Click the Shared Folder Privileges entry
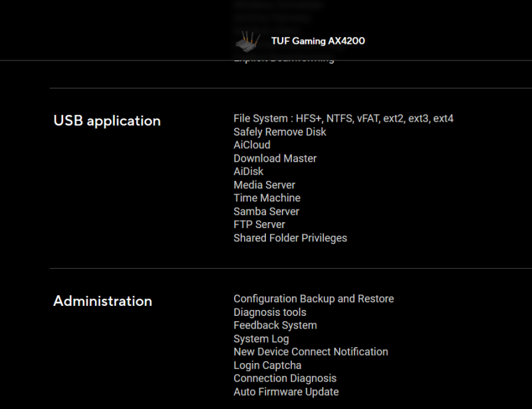 tap(290, 238)
